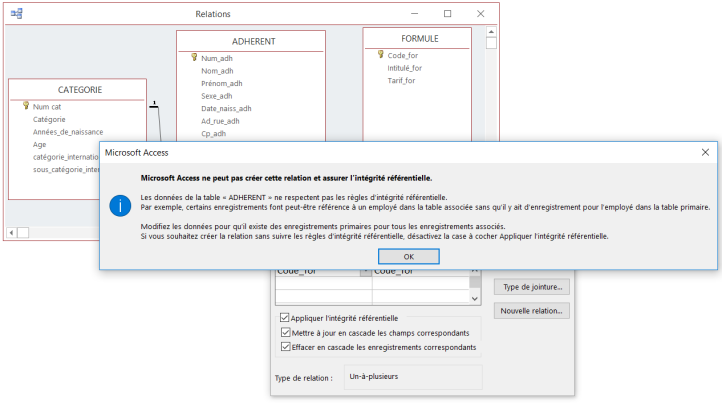Maximize the Relations window
This screenshot has width=722, height=420.
pos(448,14)
